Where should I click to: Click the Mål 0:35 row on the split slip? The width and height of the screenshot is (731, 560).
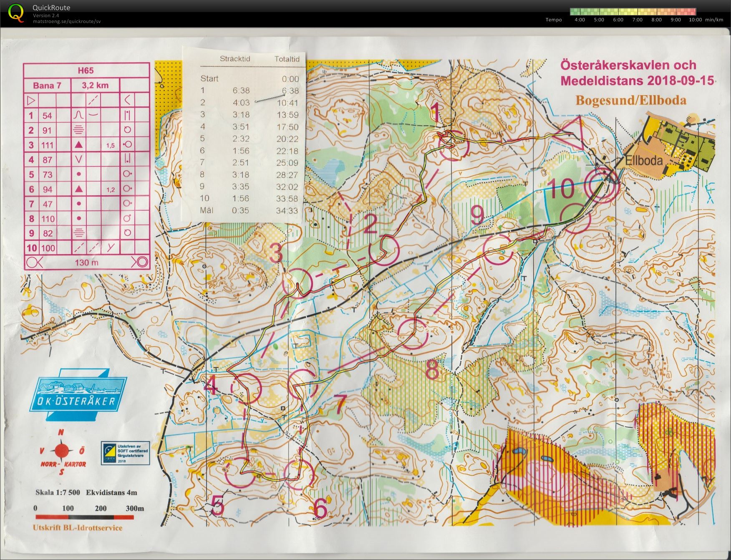250,210
